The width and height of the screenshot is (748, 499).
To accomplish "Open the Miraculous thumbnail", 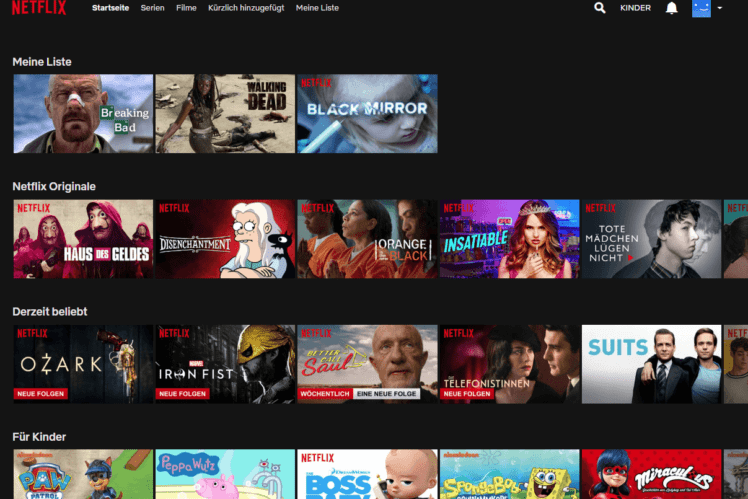I will pos(652,474).
